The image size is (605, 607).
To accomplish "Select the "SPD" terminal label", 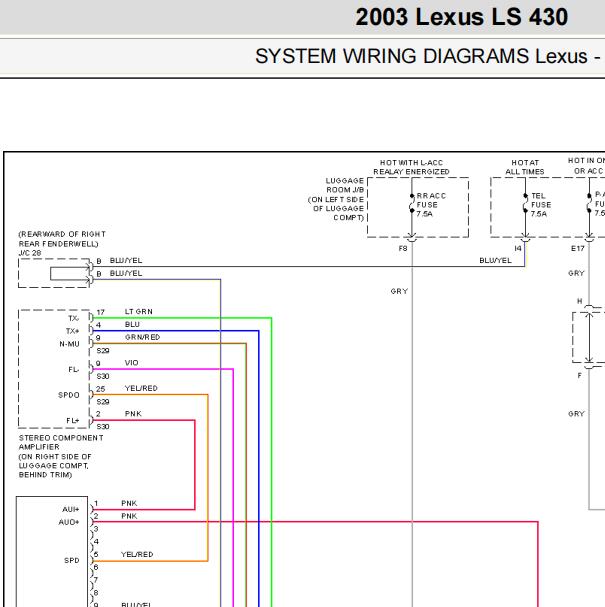I will click(x=72, y=561).
